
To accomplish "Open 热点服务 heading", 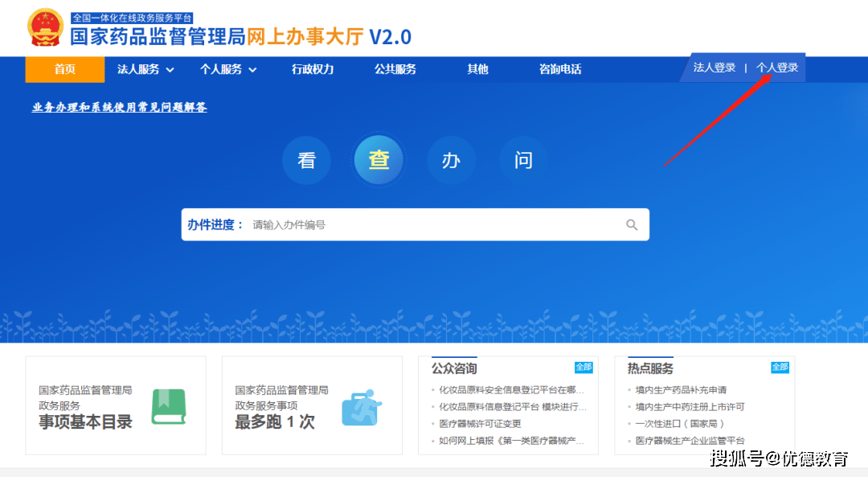I will click(650, 368).
